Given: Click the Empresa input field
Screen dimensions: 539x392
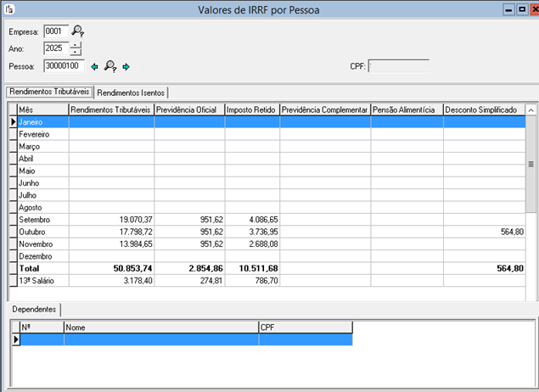Looking at the screenshot, I should (x=55, y=31).
